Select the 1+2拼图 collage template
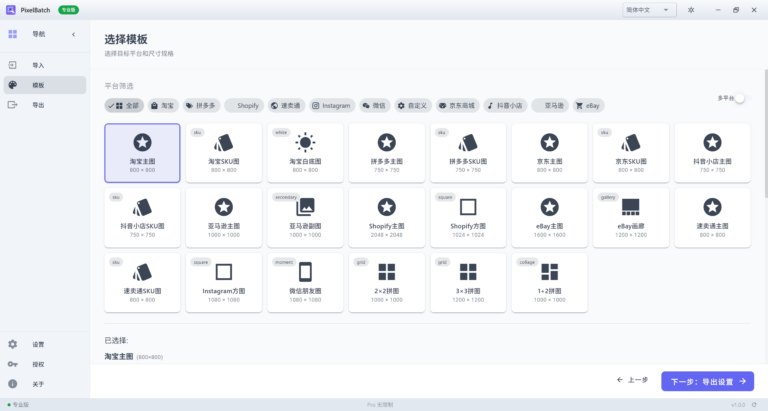Viewport: 768px width, 411px height. 550,283
